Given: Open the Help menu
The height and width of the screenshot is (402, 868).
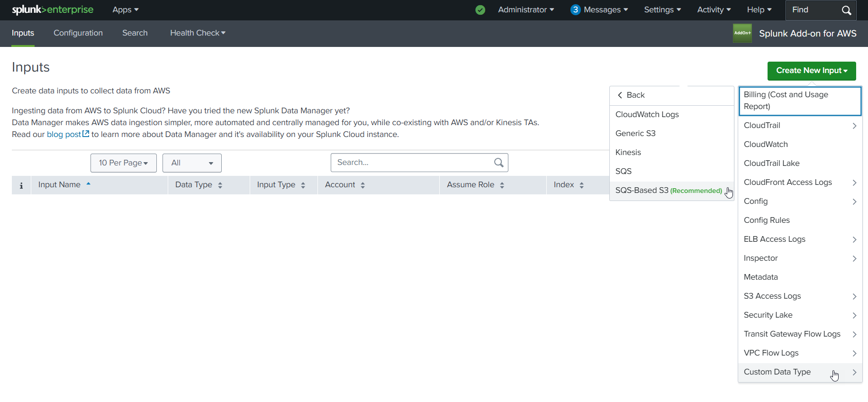Looking at the screenshot, I should point(759,10).
